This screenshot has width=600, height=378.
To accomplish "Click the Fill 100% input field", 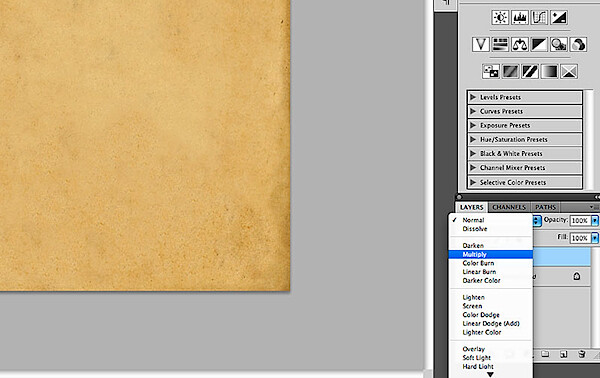I will (x=580, y=238).
